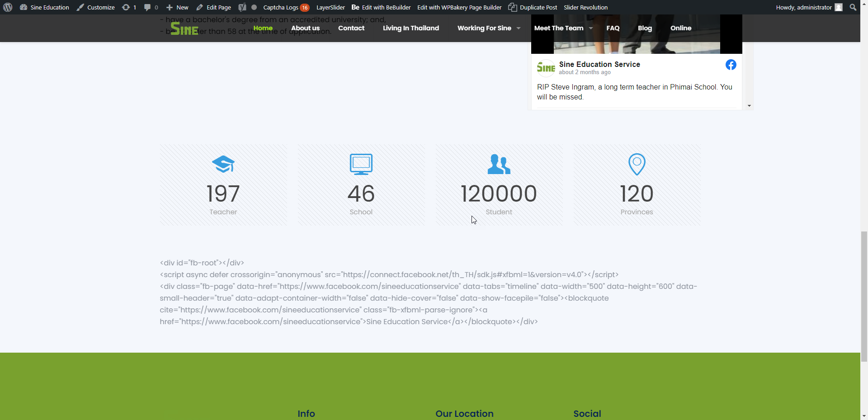Click the New plus icon

point(170,7)
